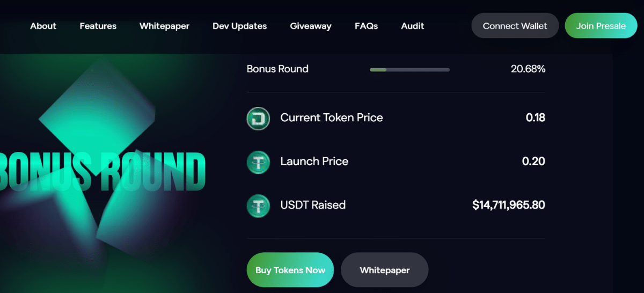Click the token logo beside Current Token Price
This screenshot has width=644, height=293.
258,118
